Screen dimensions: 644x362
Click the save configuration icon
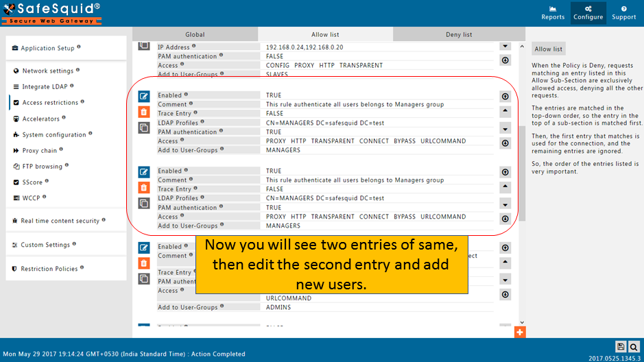tap(621, 347)
